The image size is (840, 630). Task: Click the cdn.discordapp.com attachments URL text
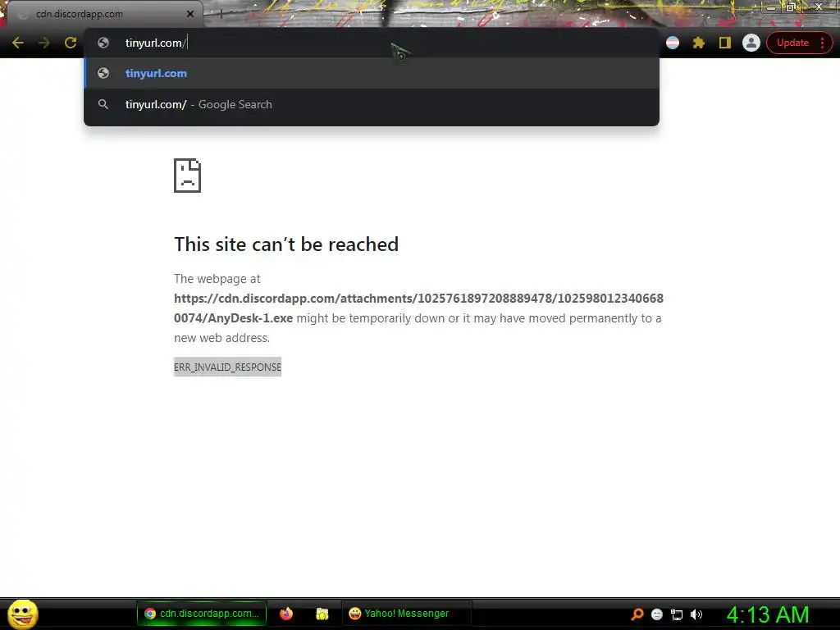418,308
